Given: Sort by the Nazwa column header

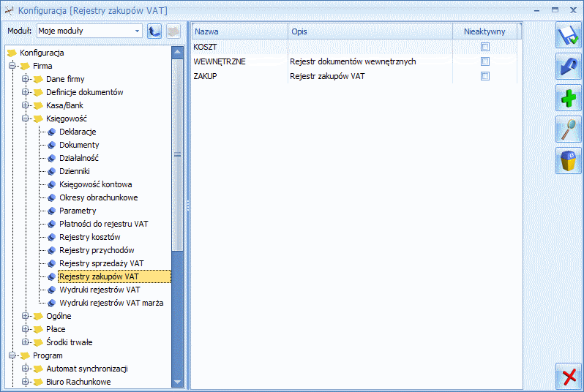Looking at the screenshot, I should click(240, 31).
